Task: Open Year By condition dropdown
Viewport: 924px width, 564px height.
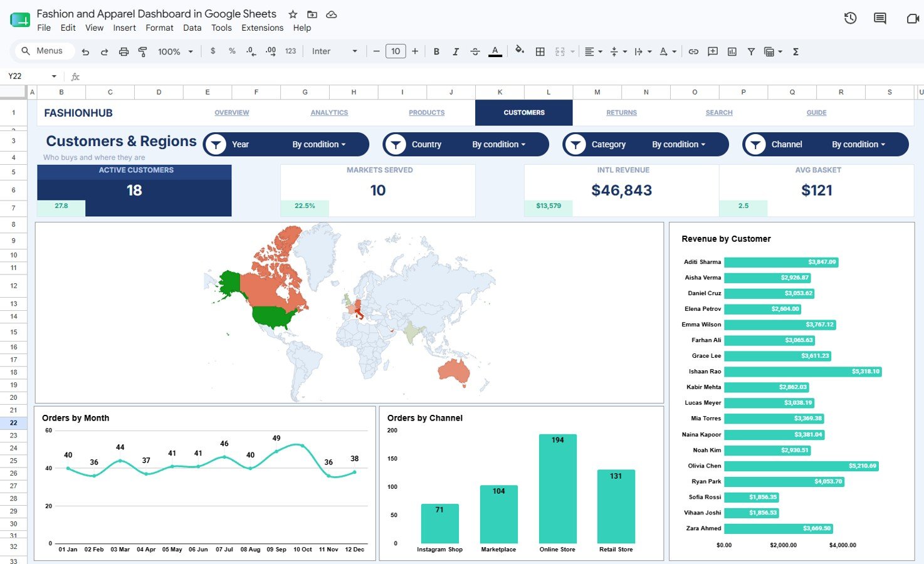Action: point(319,144)
